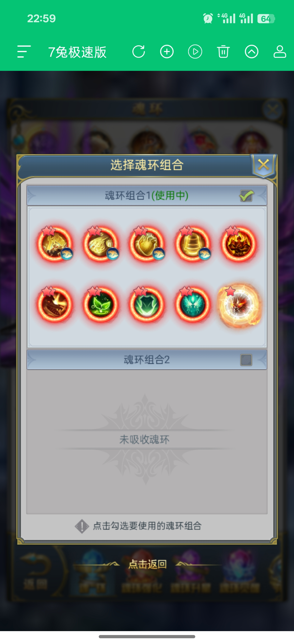Tap the circled up-arrow icon
Screen dimensions: 294x644
pos(251,52)
